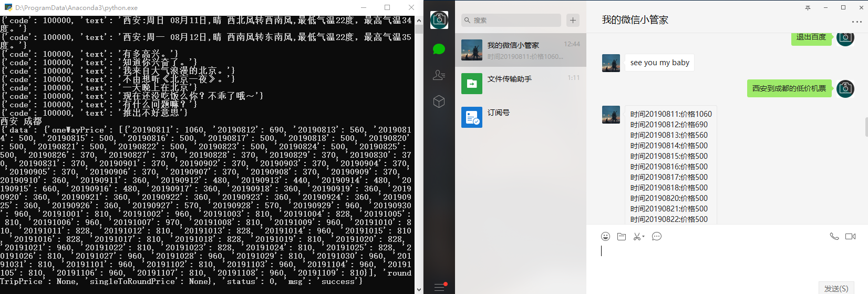868x294 pixels.
Task: Maximize the python.exe console window
Action: (x=387, y=7)
